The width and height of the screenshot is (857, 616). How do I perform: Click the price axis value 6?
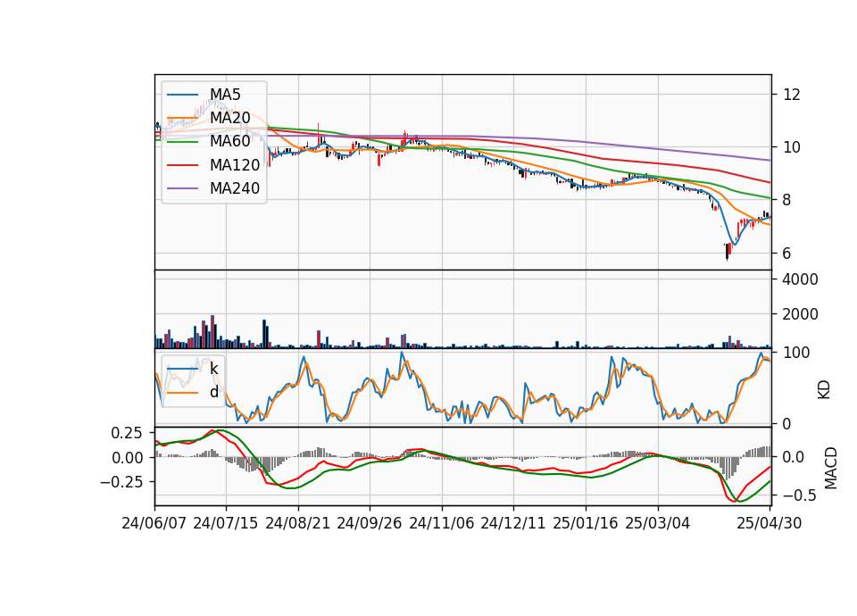(x=787, y=253)
